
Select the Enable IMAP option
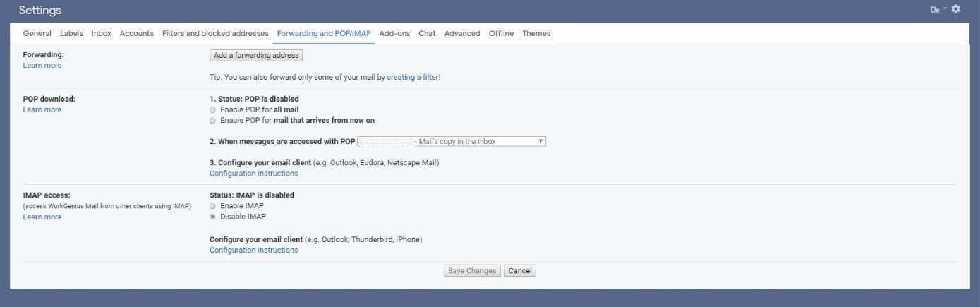click(213, 206)
